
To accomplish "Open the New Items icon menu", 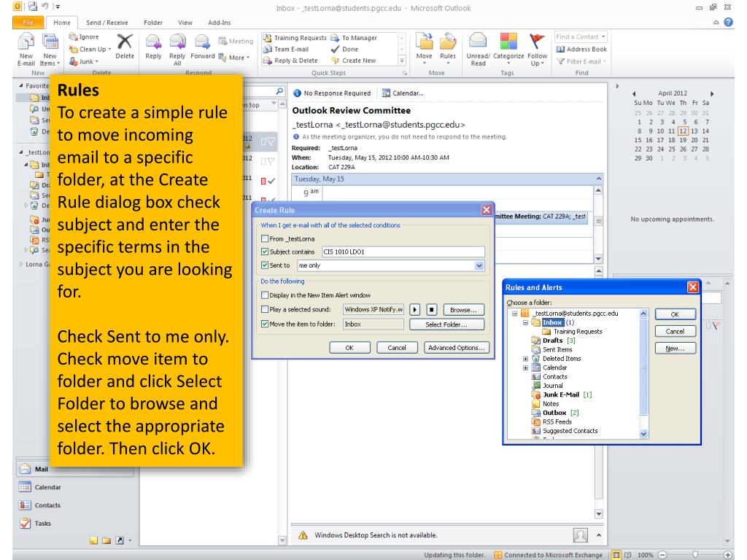I will [50, 49].
